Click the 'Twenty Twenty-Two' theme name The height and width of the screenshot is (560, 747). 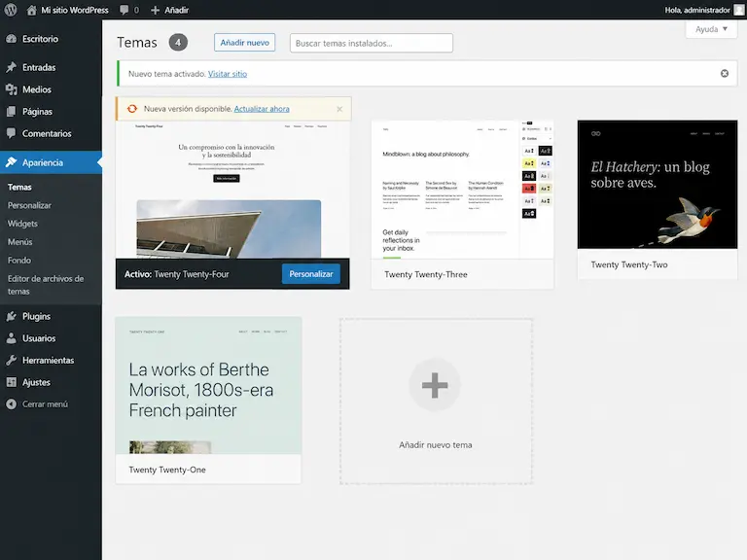(x=629, y=264)
